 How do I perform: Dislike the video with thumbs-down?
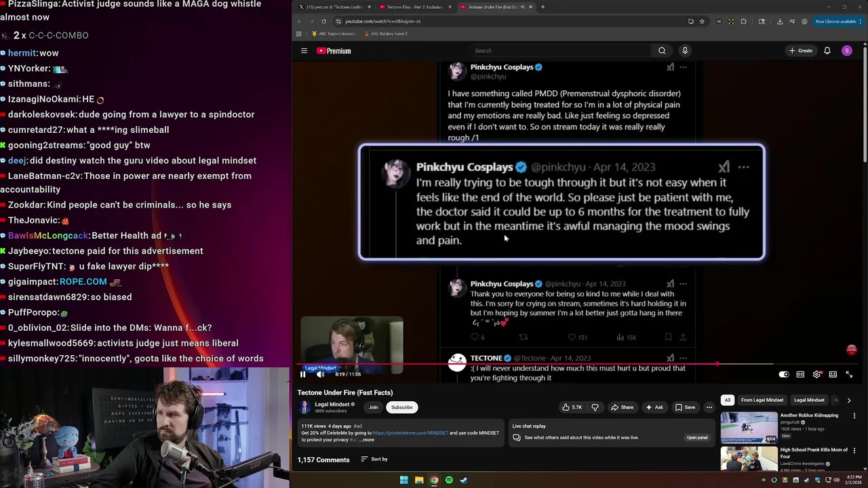[x=595, y=407]
